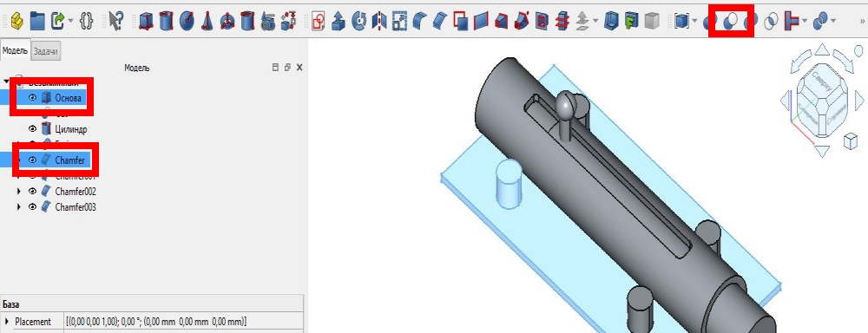
Task: Toggle the Chamfer003 eye icon
Action: click(33, 207)
